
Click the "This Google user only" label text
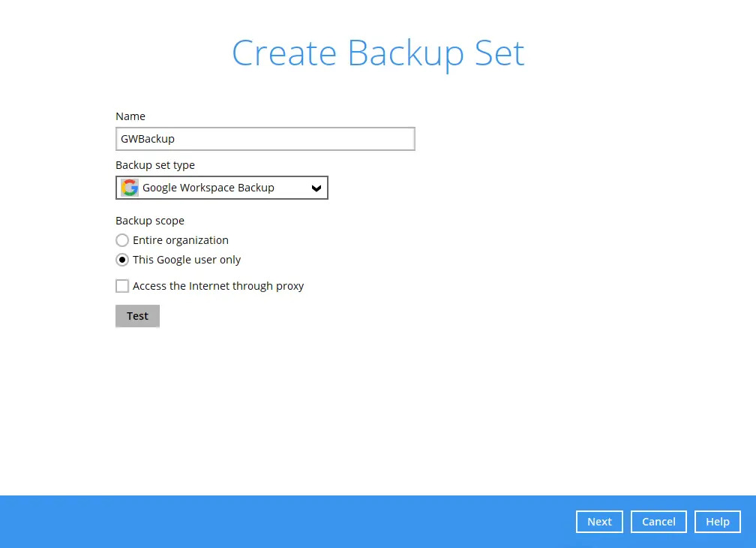pos(187,260)
